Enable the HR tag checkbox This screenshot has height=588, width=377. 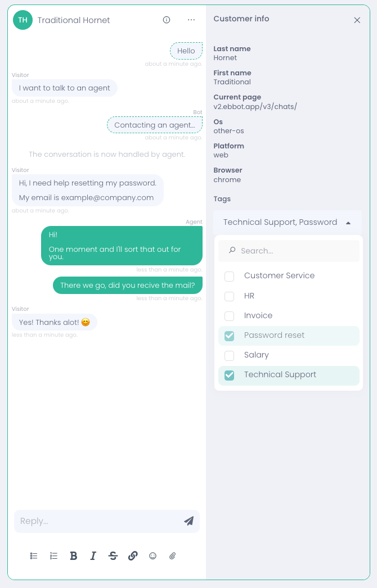pyautogui.click(x=230, y=296)
